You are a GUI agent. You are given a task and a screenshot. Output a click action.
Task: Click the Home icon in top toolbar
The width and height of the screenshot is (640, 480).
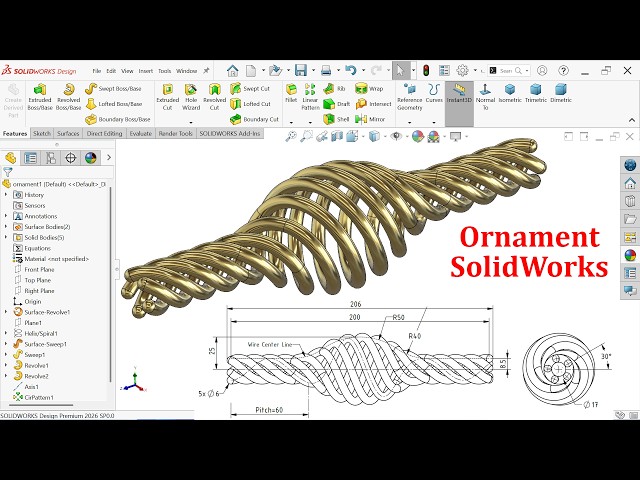233,71
